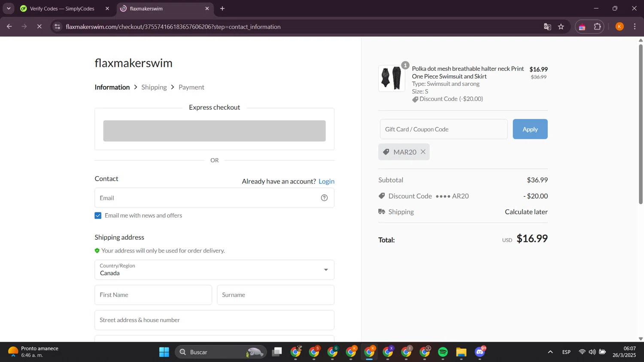The height and width of the screenshot is (362, 644).
Task: Open volume control tray icon
Action: [592, 352]
